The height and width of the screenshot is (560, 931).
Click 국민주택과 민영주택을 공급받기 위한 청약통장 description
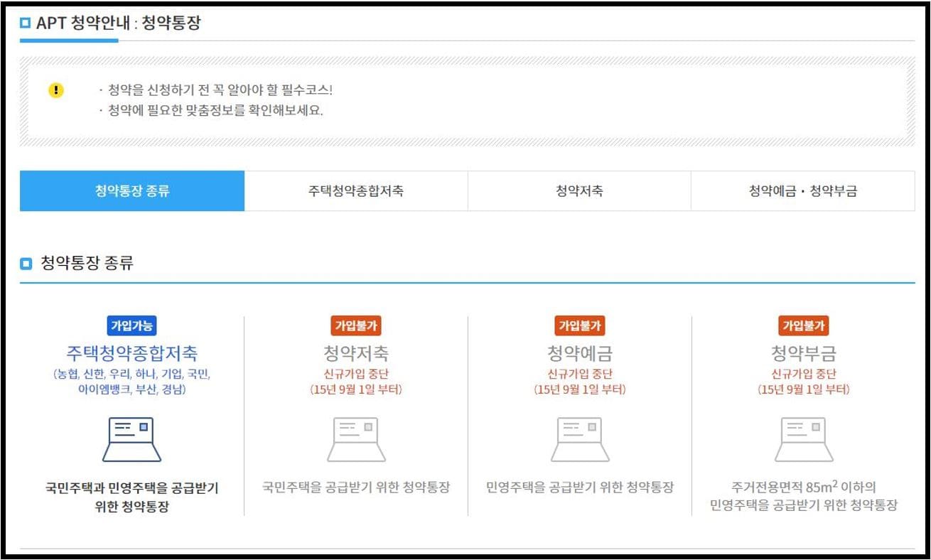pos(132,497)
